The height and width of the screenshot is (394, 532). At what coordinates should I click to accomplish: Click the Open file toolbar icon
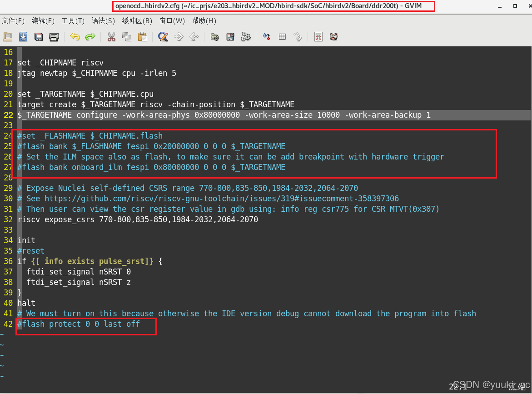pos(8,37)
